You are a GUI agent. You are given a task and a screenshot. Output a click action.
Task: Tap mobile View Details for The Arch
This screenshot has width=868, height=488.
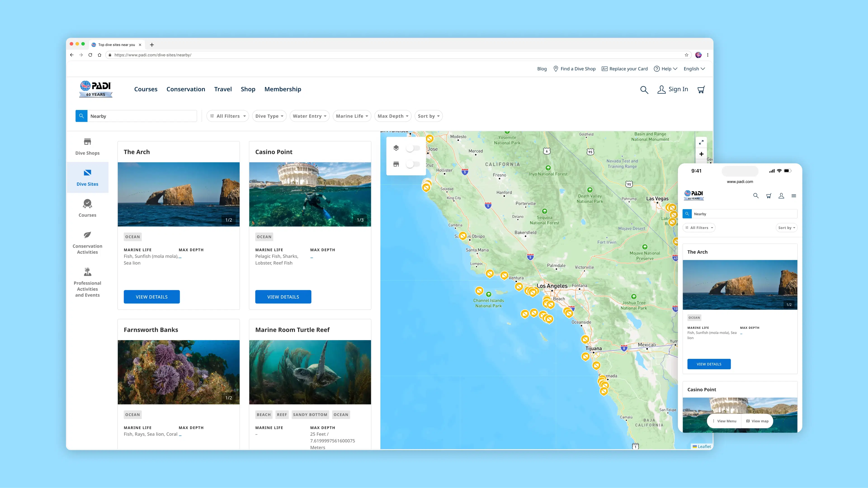coord(709,364)
